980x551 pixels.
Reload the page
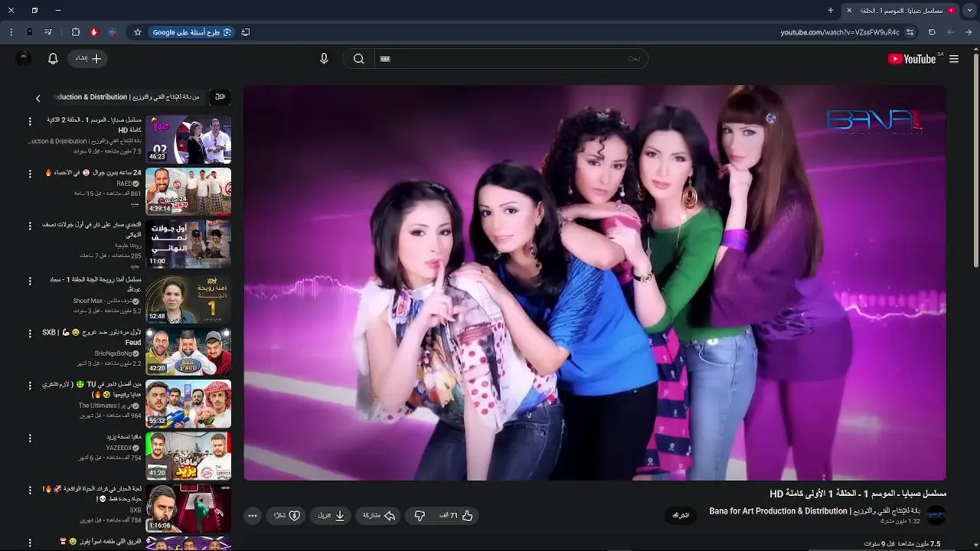click(932, 32)
